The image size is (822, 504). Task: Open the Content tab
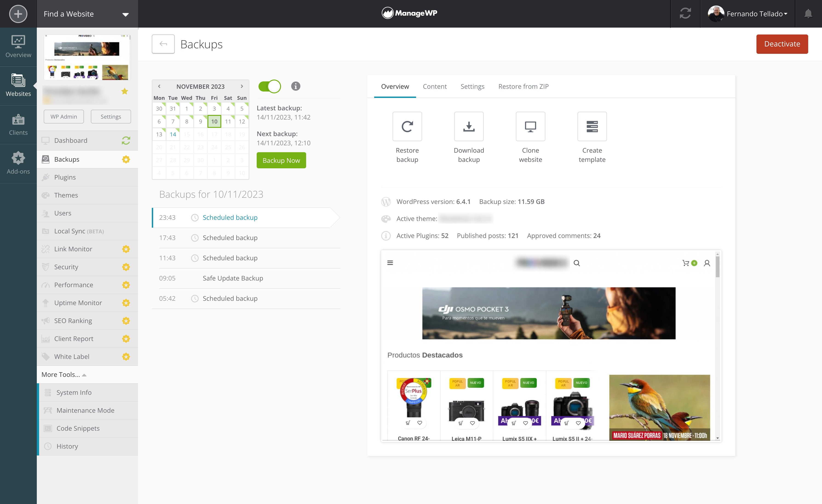click(435, 86)
